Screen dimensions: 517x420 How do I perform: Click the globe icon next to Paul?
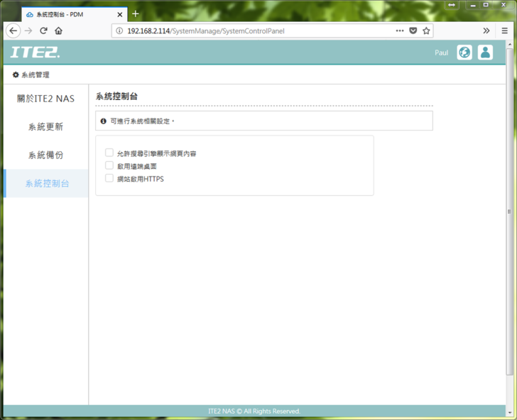[x=464, y=52]
